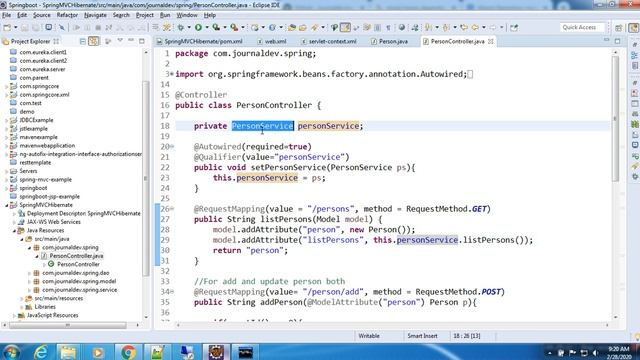The width and height of the screenshot is (640, 360).
Task: Click the Run Last Tool external tools icon
Action: (x=234, y=27)
